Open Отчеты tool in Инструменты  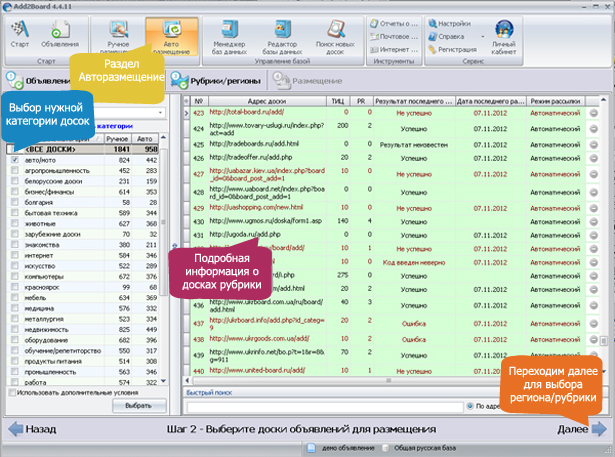(394, 24)
